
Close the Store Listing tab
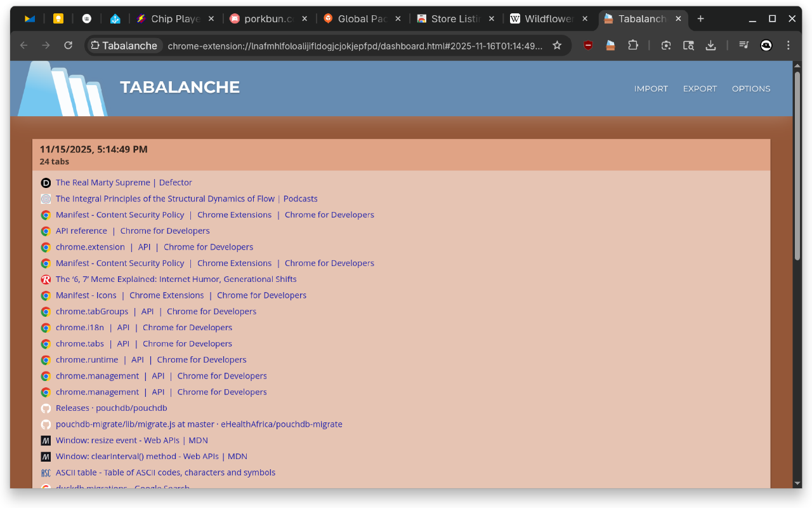[492, 19]
